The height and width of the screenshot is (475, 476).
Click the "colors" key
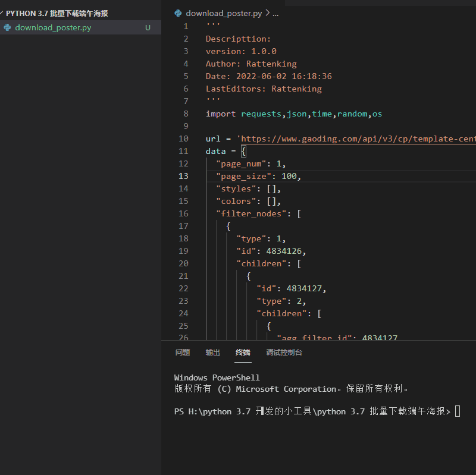click(x=236, y=201)
